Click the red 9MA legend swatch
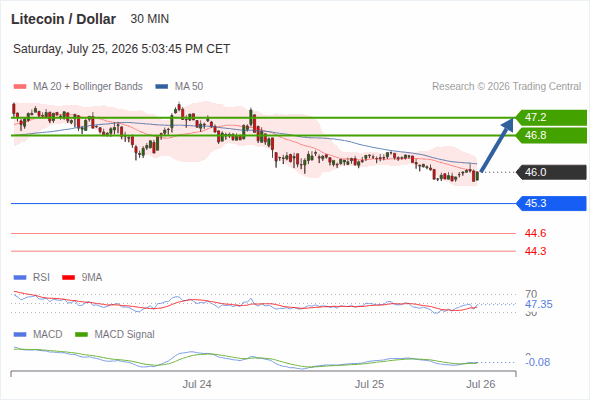Viewport: 590px width, 400px height. [68, 278]
